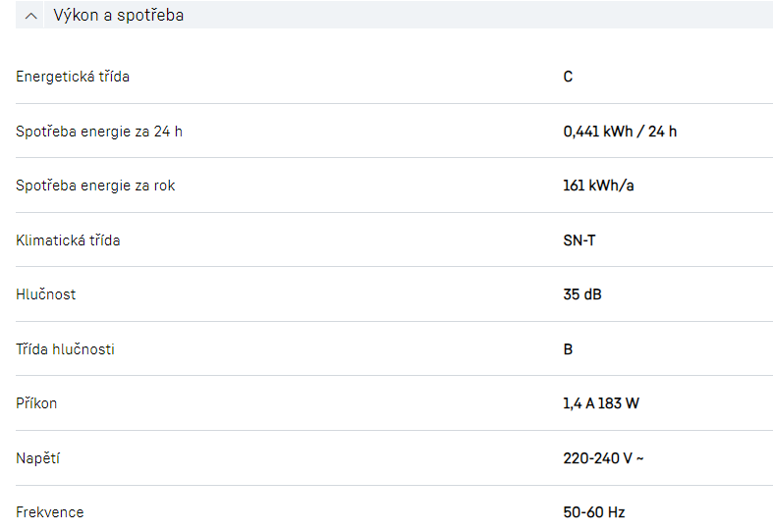Click the Výkon a spotřeba header title

coord(118,16)
